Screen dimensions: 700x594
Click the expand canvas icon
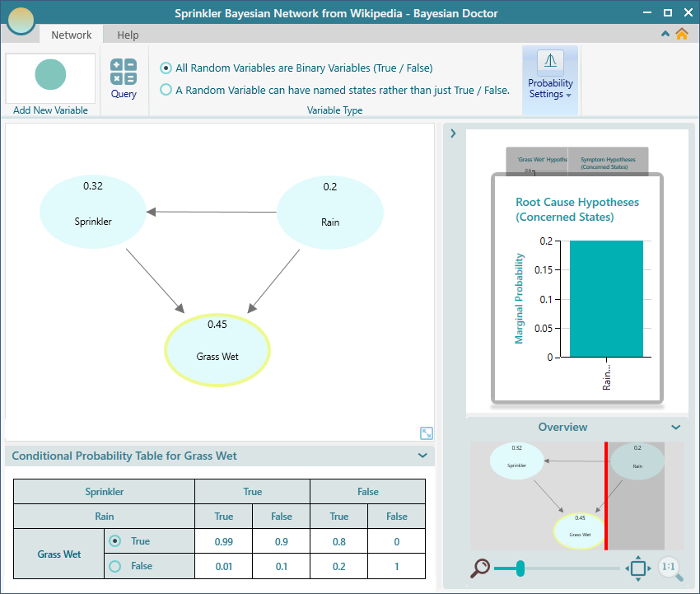tap(426, 433)
